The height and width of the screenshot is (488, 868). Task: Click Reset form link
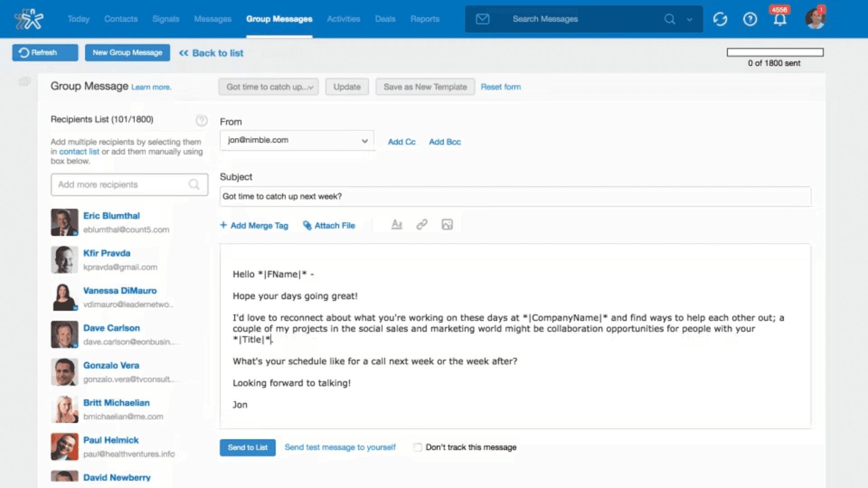(x=500, y=87)
